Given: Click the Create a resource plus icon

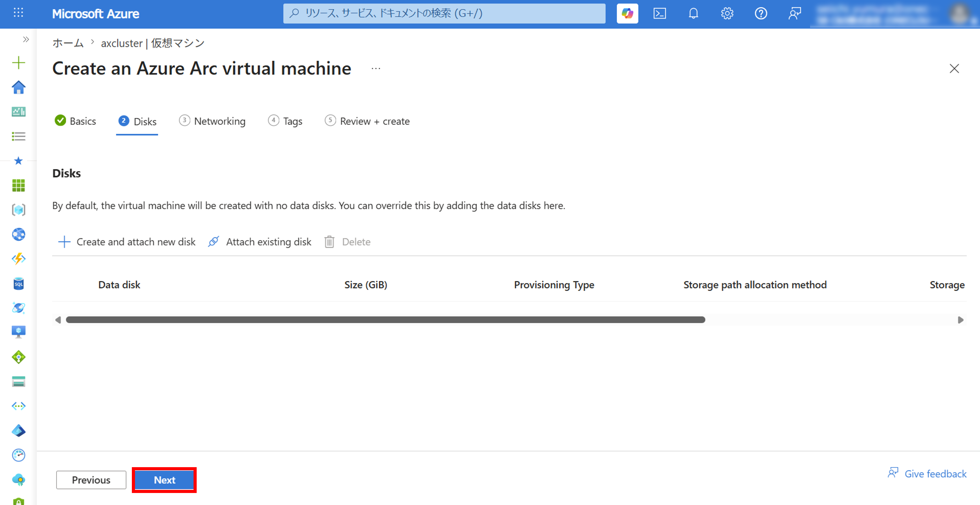Looking at the screenshot, I should (18, 63).
